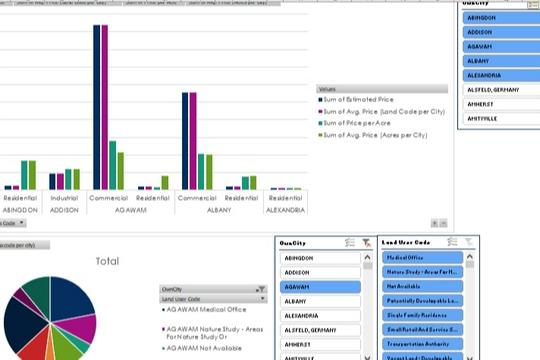Screen dimensions: 540x360
Task: Click the plus expand button on the bar chart
Action: coord(435,223)
